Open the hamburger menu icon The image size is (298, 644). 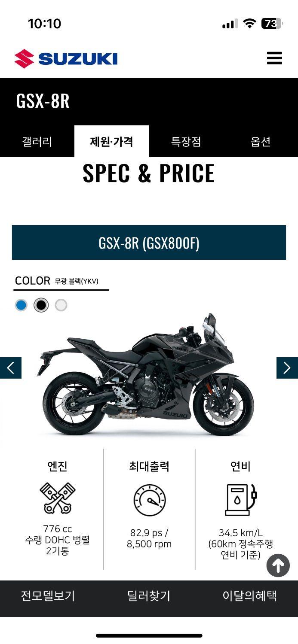coord(274,58)
